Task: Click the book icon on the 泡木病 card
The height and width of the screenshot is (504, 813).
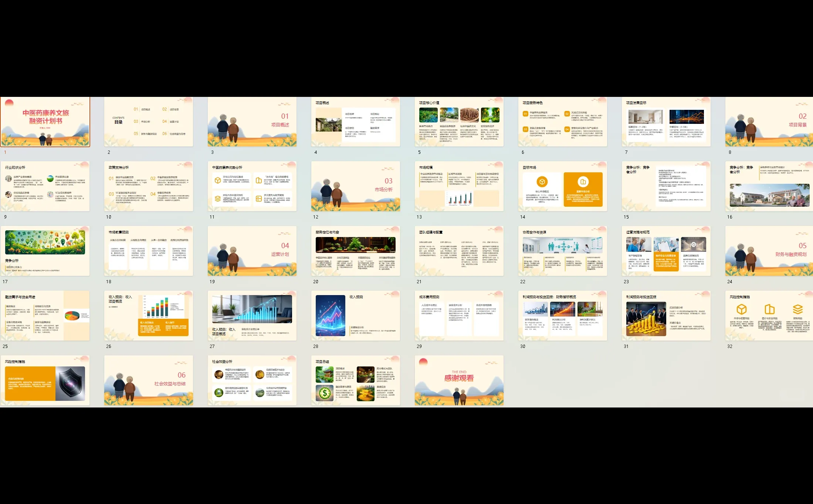Action: click(x=258, y=181)
